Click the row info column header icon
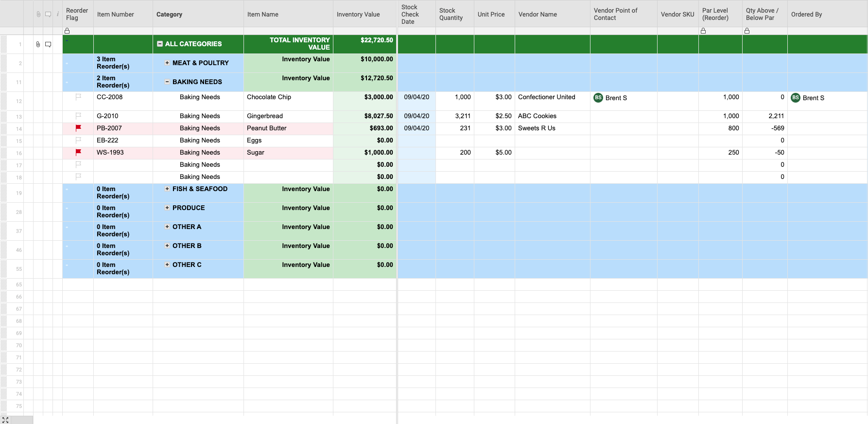 pyautogui.click(x=58, y=14)
